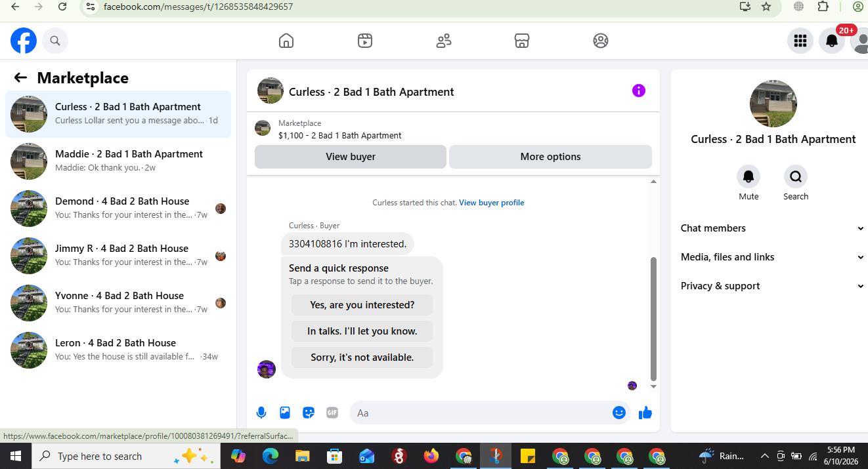Open Notifications bell with 20+ badge
The width and height of the screenshot is (868, 469).
(x=832, y=41)
